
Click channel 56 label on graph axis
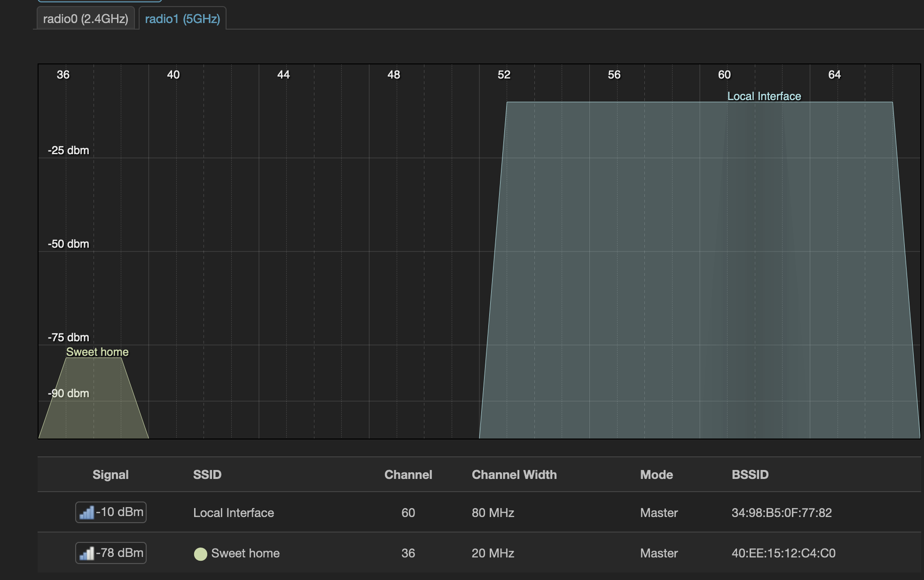[614, 75]
